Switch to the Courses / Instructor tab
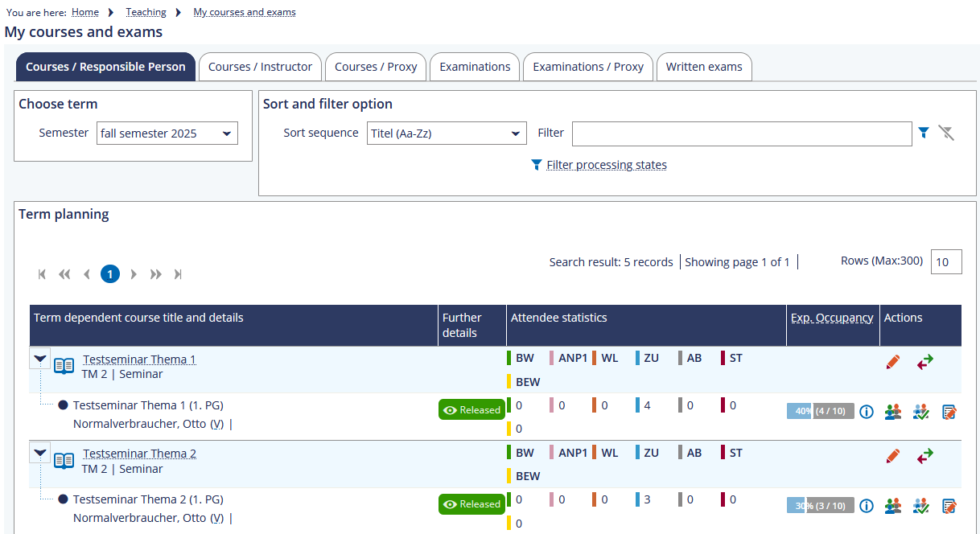This screenshot has height=534, width=980. 260,67
